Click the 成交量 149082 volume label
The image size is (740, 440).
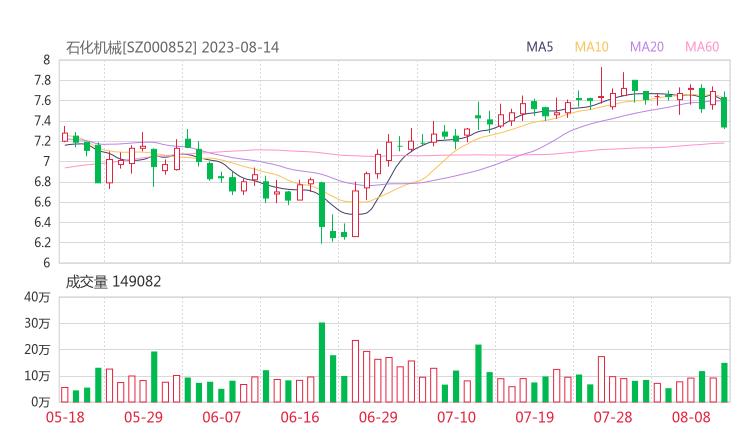point(113,282)
